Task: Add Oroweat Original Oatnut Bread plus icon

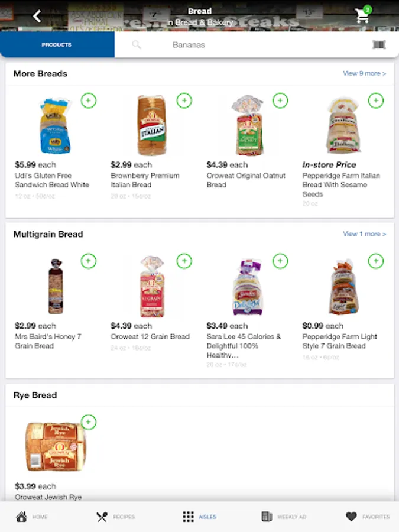Action: click(280, 100)
